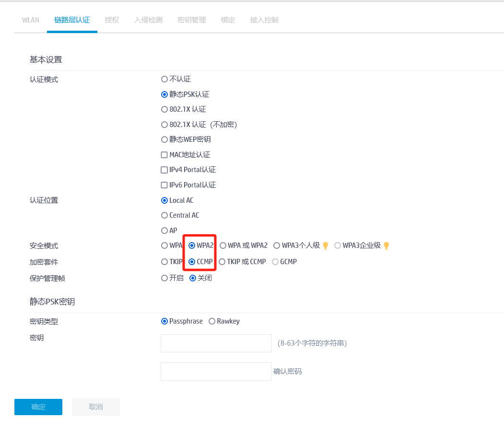Focus the 确认密码 input field
The image size is (504, 442).
point(216,372)
